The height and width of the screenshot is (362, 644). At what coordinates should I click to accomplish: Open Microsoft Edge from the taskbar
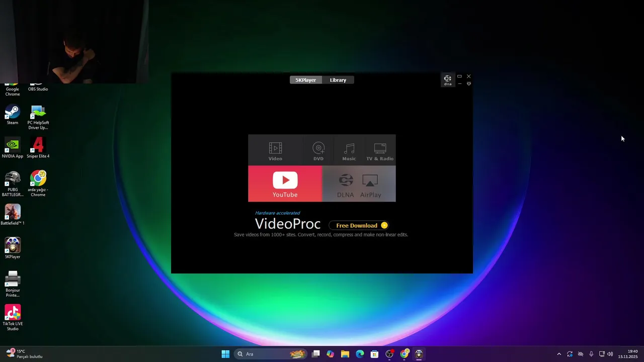[x=360, y=354]
